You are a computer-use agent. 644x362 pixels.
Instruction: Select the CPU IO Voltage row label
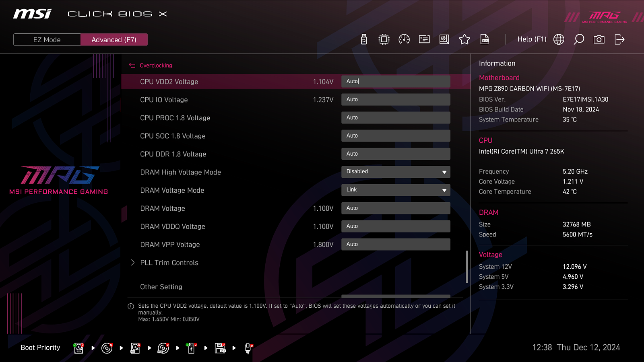coord(164,100)
